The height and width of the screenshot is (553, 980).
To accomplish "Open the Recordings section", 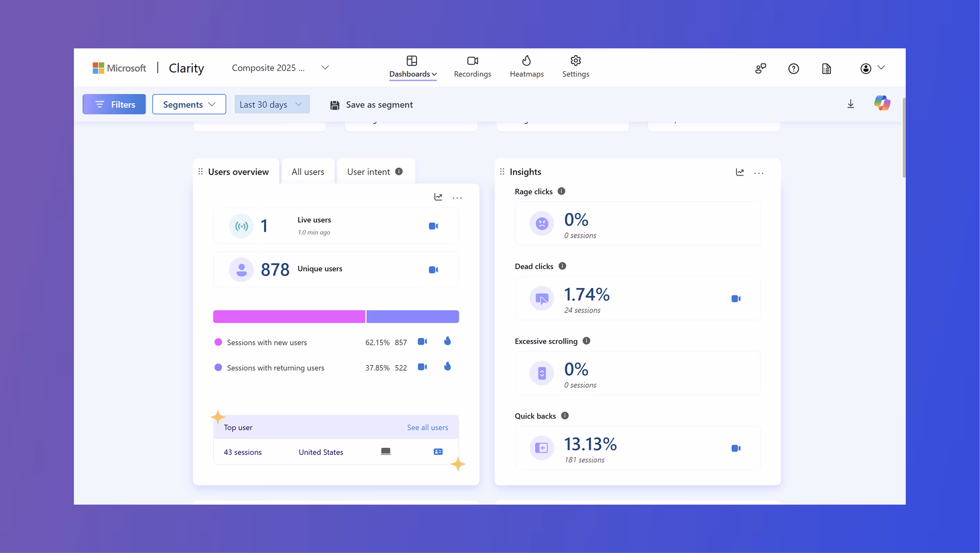I will click(472, 67).
